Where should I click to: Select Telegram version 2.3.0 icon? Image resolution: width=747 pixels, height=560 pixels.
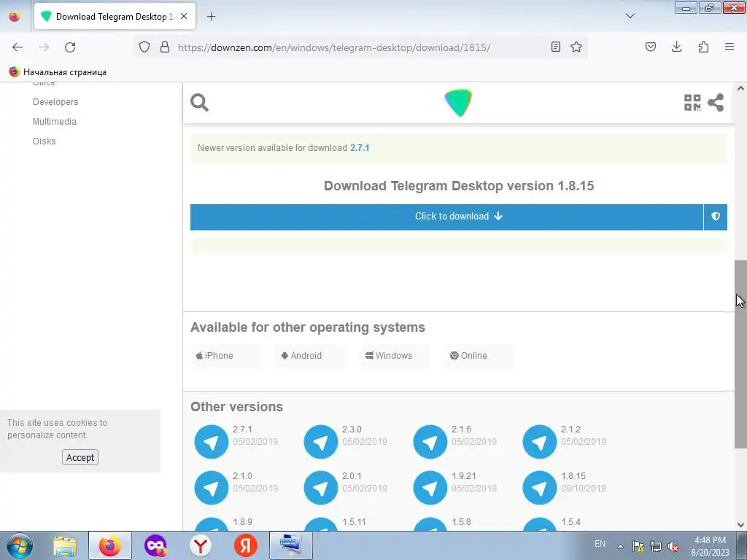[x=321, y=442]
